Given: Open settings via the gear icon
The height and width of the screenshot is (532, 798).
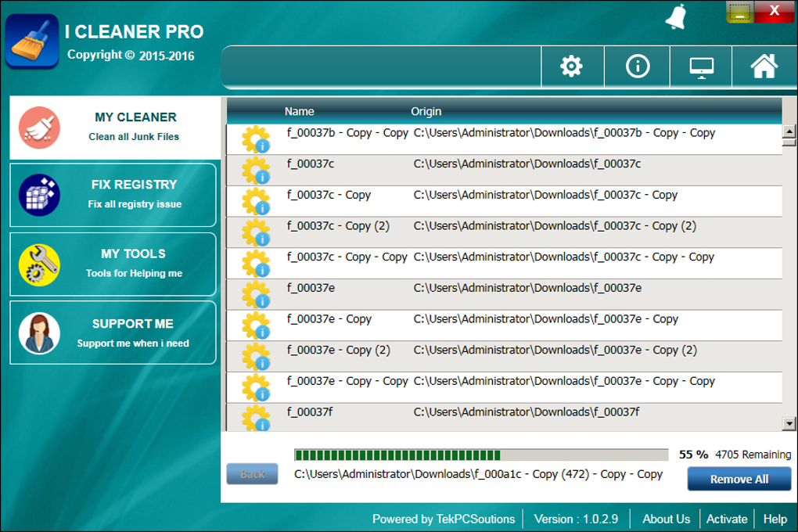Looking at the screenshot, I should click(x=571, y=66).
